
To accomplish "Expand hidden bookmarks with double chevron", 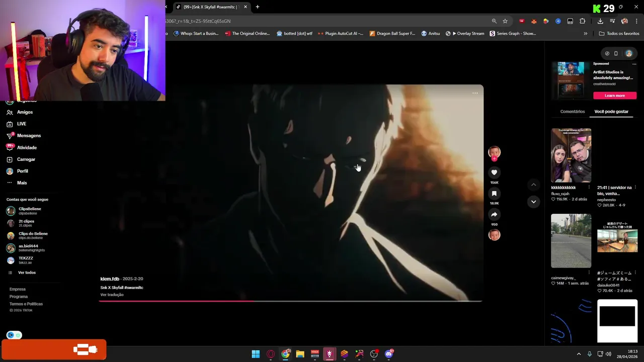I will (585, 34).
